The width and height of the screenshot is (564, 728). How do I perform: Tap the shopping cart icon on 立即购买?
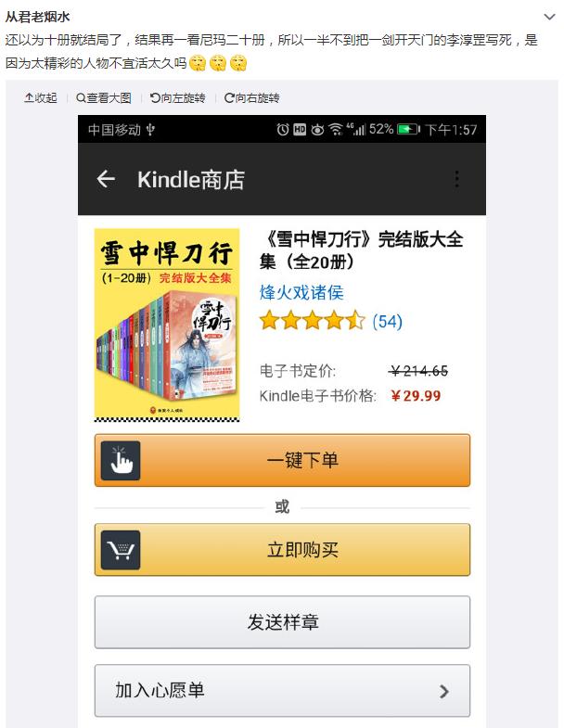point(121,550)
